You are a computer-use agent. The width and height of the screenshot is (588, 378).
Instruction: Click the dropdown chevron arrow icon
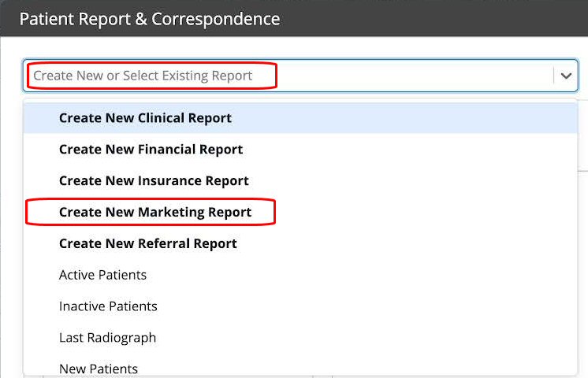[x=566, y=76]
